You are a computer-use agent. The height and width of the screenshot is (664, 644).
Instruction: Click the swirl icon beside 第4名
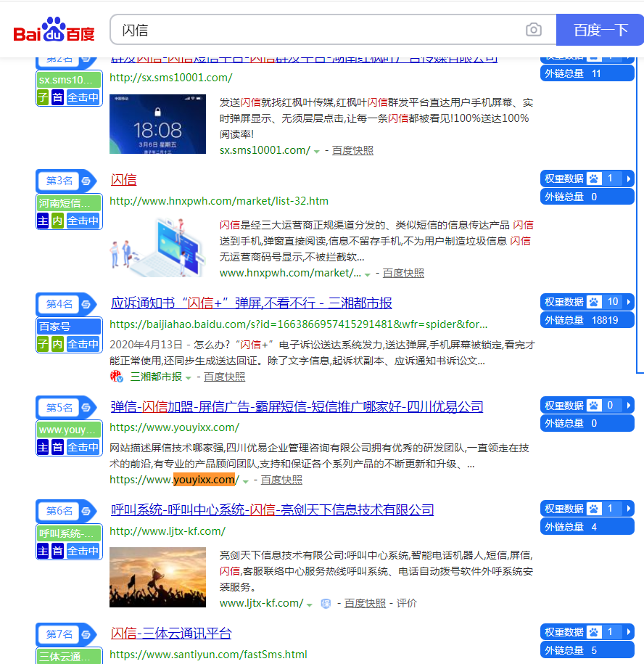pos(86,304)
